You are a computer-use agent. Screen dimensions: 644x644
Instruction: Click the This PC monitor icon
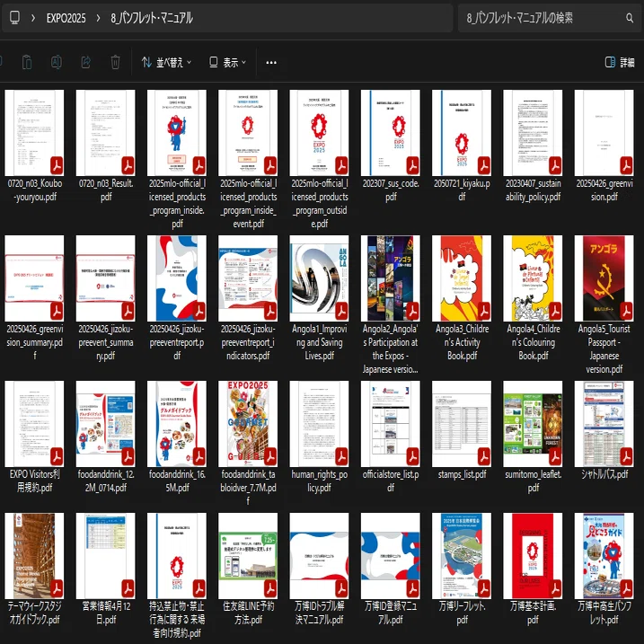point(14,18)
